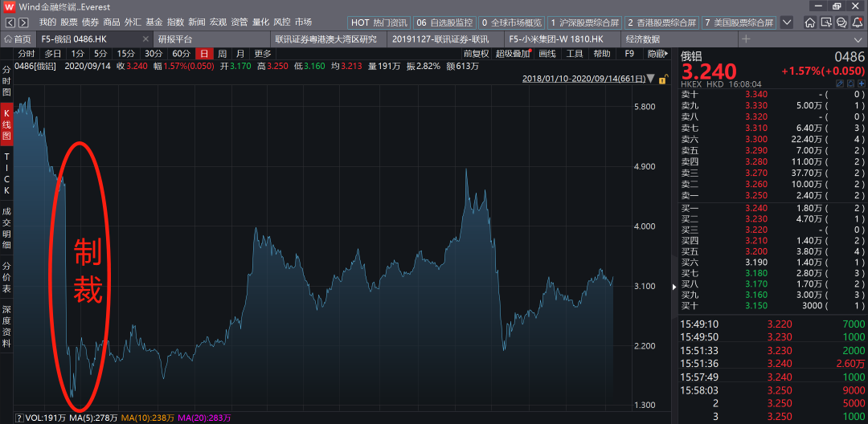Open the date range dropdown triangle
Viewport: 868px width, 424px height.
650,79
